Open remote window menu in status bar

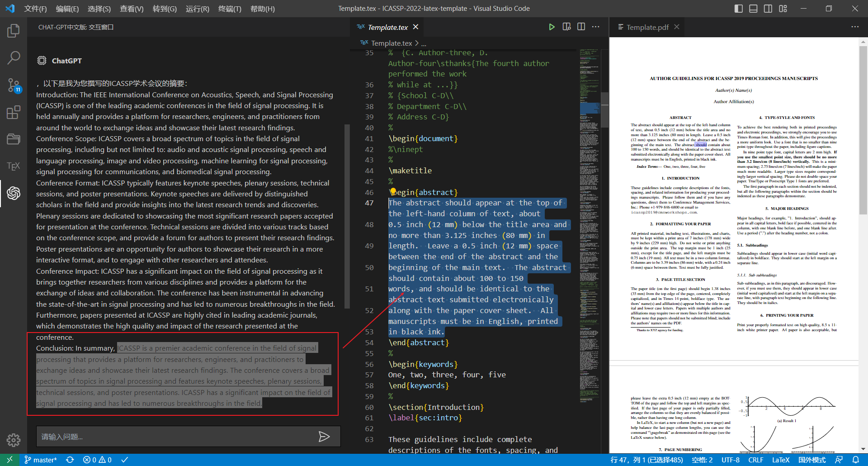[9, 460]
